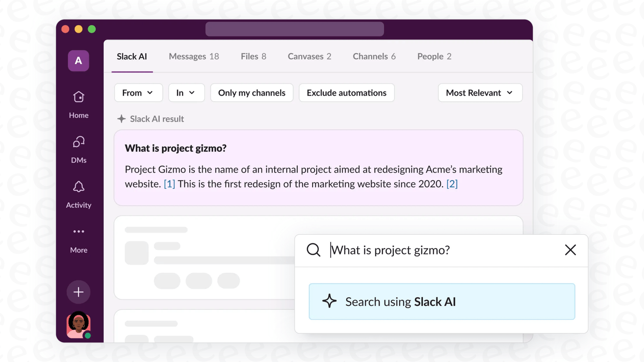Expand the In channel filter
Viewport: 644px width, 362px height.
(186, 93)
